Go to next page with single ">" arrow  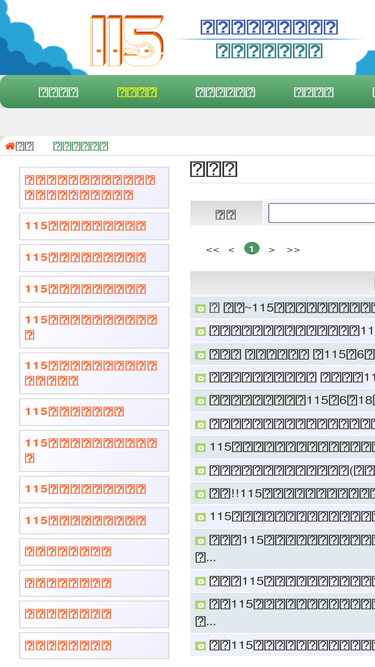(272, 250)
